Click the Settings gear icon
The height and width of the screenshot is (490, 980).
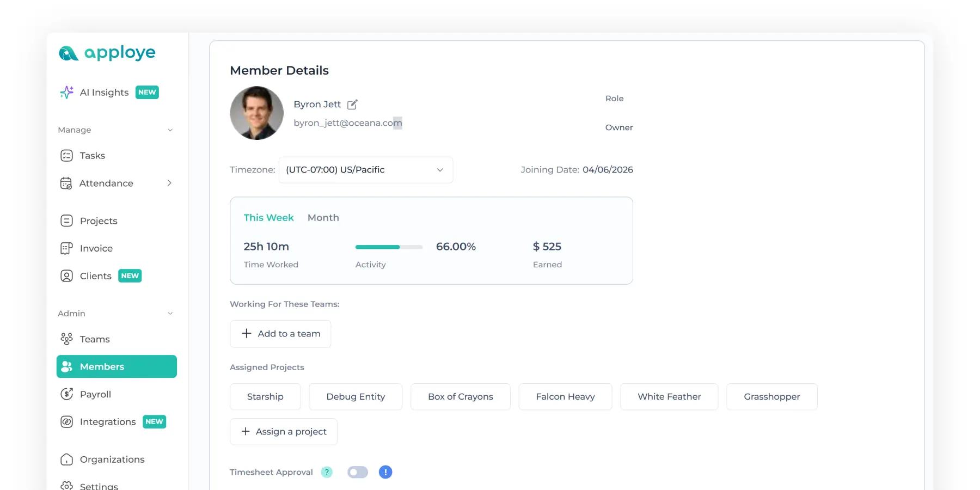pyautogui.click(x=66, y=486)
